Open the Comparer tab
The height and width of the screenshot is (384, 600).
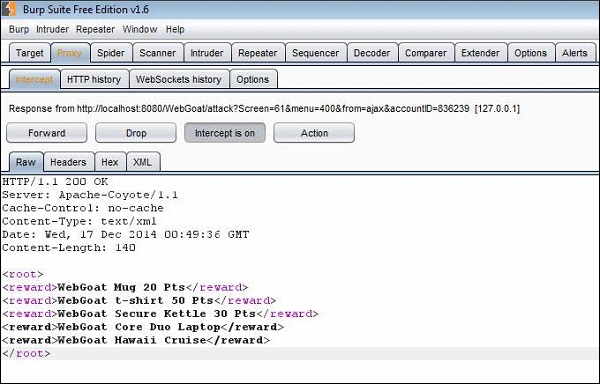coord(426,53)
